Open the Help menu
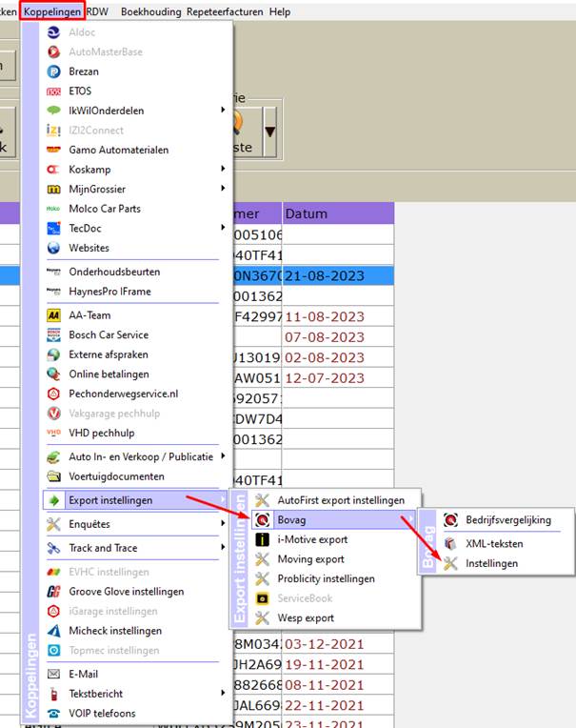 (280, 11)
